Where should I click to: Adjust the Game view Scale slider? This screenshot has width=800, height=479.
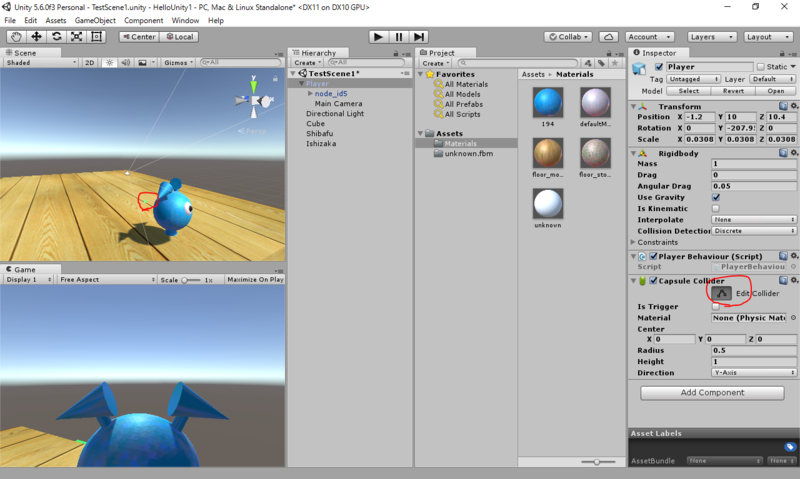(x=190, y=280)
